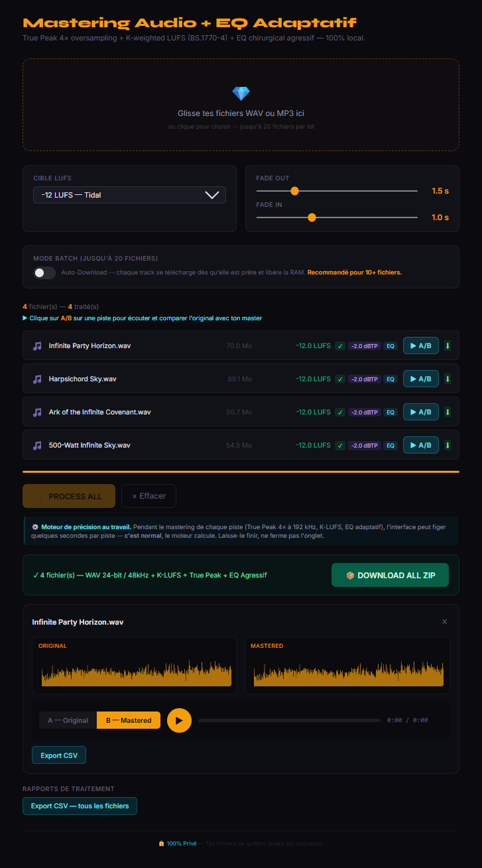
Task: Download mastered 500-Watt Infinite Sky.wav via green arrow
Action: (447, 445)
